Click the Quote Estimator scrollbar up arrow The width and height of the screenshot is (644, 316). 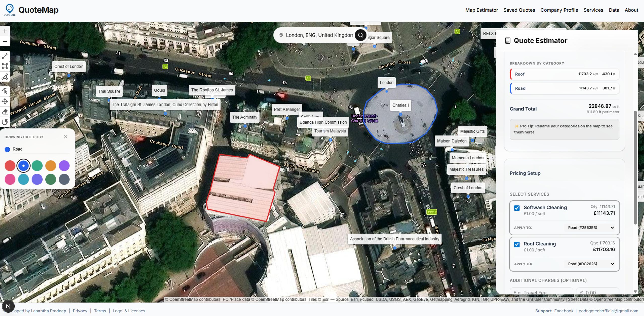click(x=635, y=54)
